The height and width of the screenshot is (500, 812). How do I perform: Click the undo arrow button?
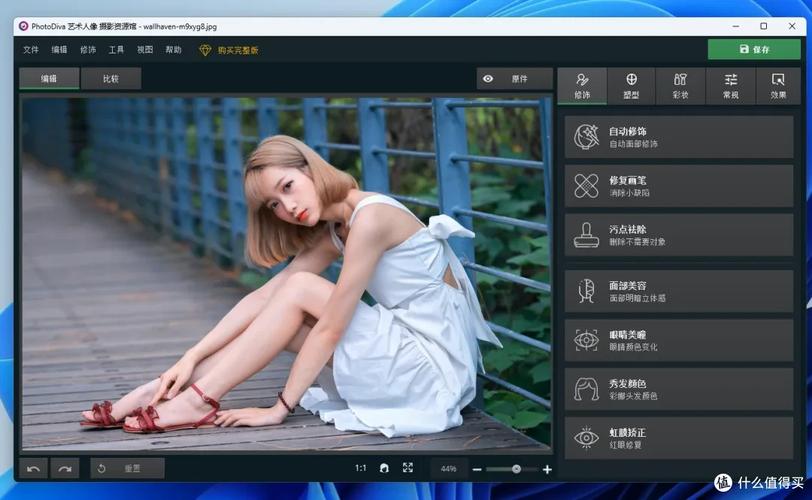pos(34,468)
